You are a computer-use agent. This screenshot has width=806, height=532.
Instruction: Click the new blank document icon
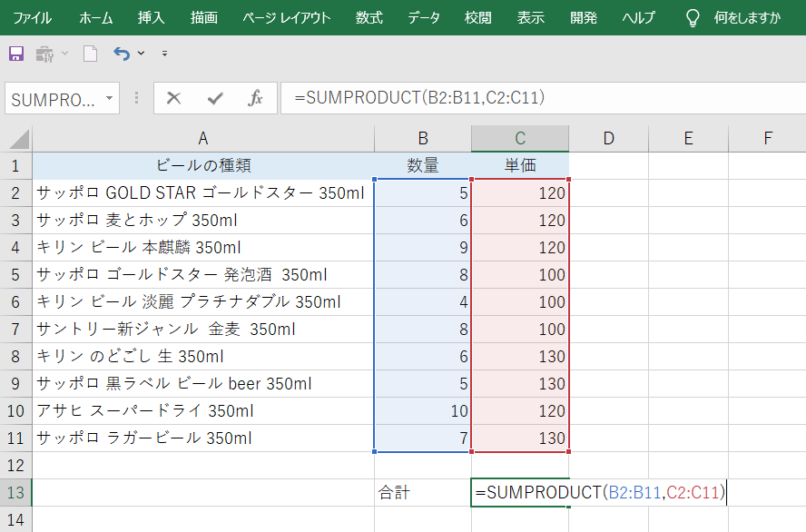coord(90,54)
